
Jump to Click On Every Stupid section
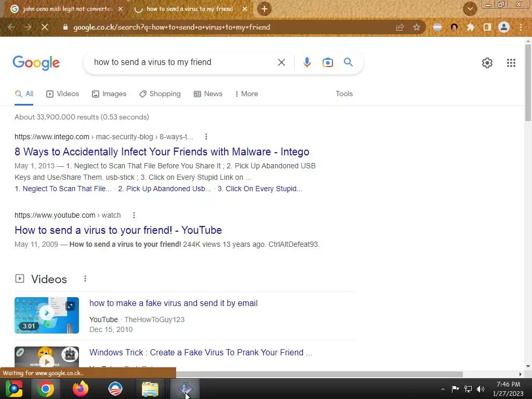click(x=260, y=189)
